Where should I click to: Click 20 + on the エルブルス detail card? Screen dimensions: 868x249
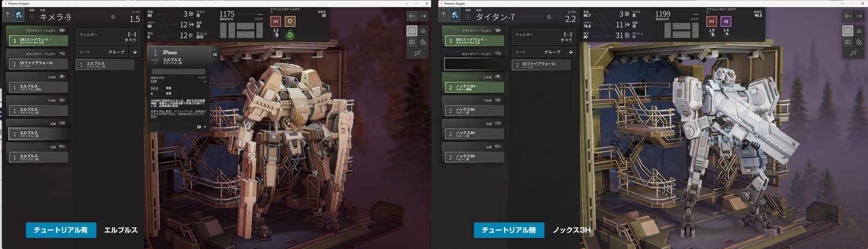click(x=202, y=127)
